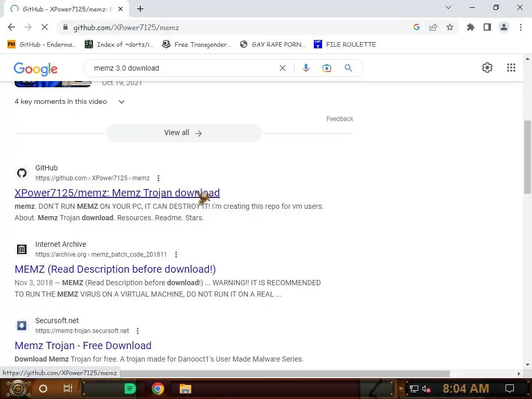The width and height of the screenshot is (532, 399).
Task: Clear the Google search box
Action: [x=282, y=68]
